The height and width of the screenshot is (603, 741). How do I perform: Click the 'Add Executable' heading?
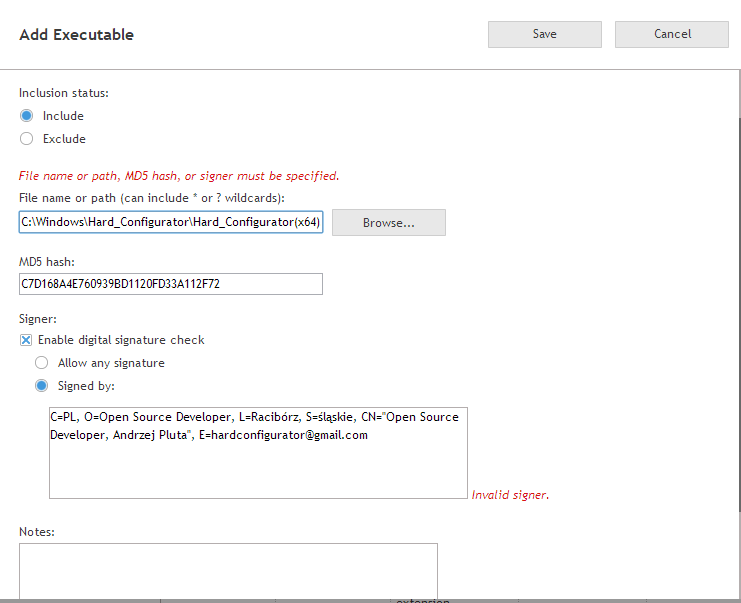[77, 34]
